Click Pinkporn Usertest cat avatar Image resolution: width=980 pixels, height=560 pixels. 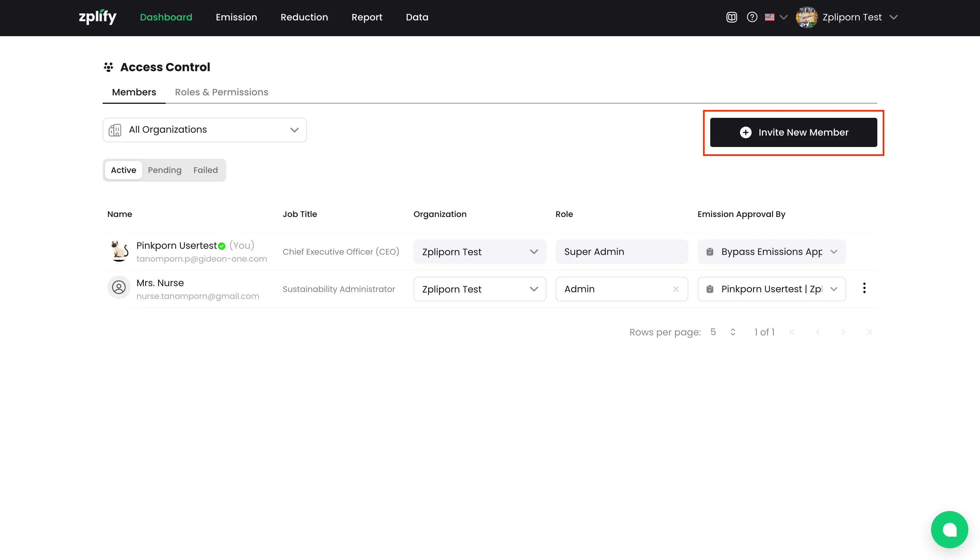click(120, 251)
